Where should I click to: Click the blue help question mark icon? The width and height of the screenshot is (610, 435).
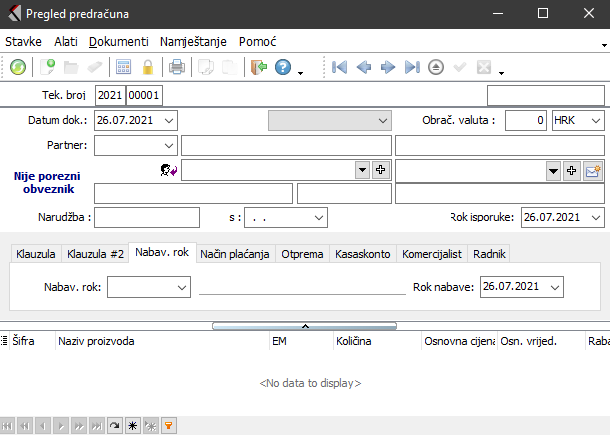[283, 68]
